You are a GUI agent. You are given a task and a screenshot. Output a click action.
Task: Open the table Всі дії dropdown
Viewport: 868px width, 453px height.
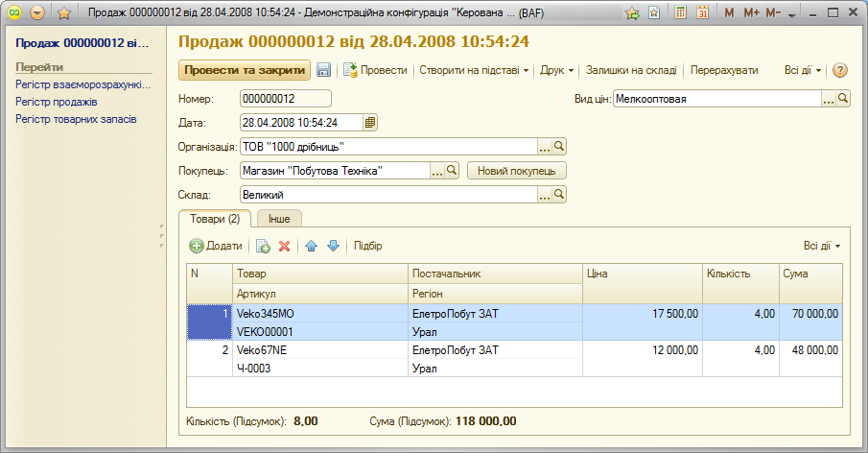point(822,246)
